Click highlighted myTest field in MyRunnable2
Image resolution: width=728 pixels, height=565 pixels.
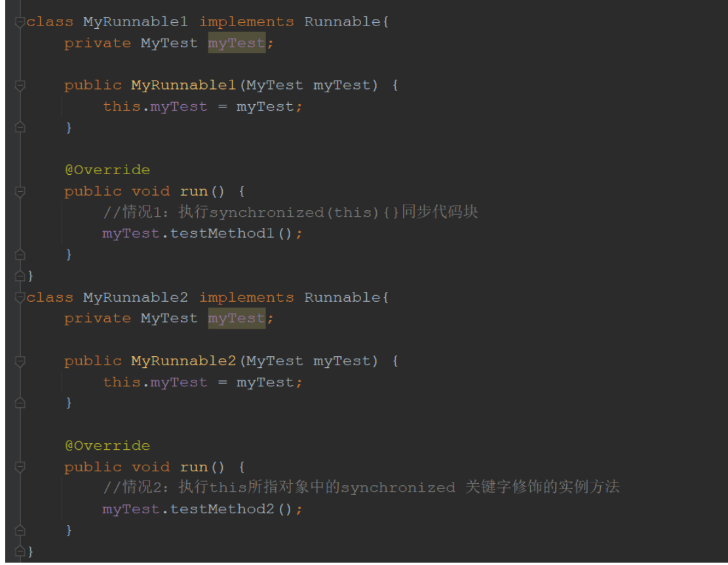click(x=237, y=318)
